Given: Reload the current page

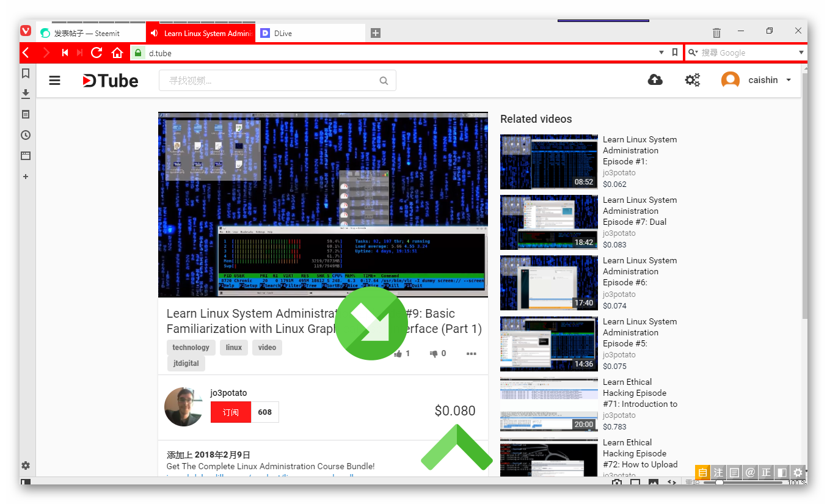Looking at the screenshot, I should click(x=96, y=53).
